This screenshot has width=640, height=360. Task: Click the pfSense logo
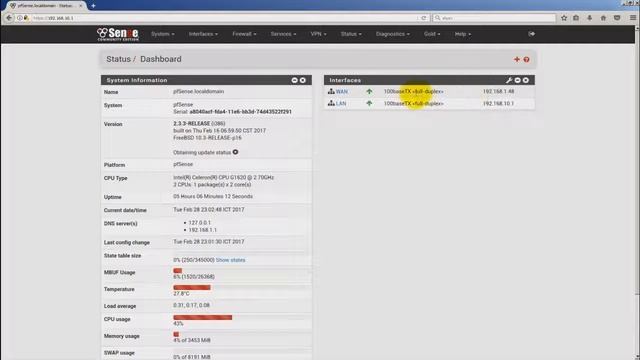click(x=118, y=34)
